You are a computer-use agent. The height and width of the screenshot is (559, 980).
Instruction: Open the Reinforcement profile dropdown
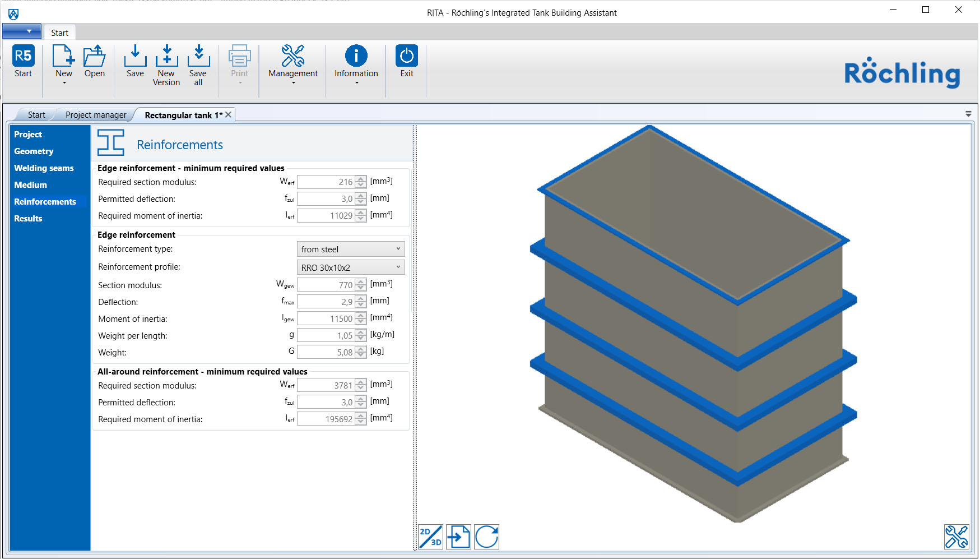tap(350, 267)
